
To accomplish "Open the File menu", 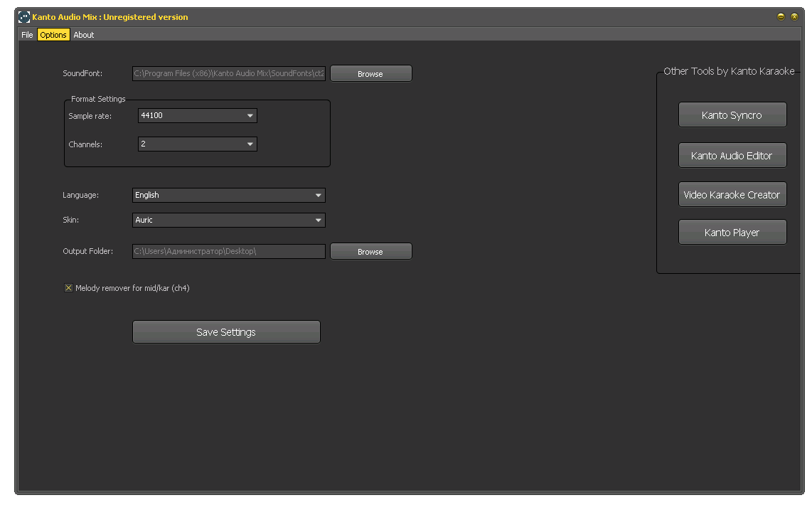I will (27, 35).
